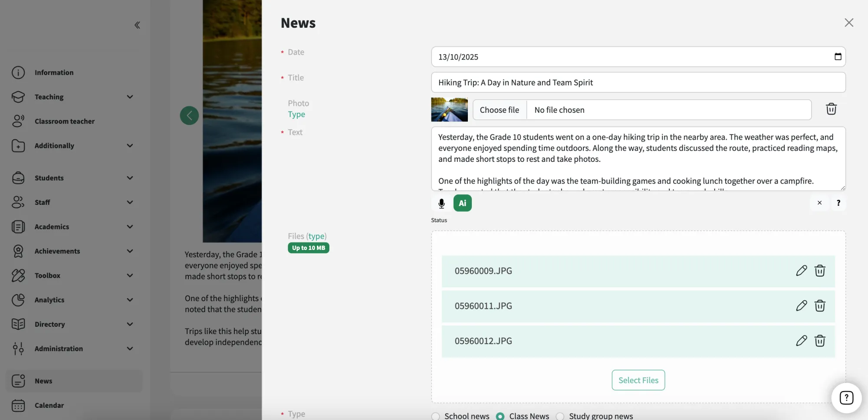Image resolution: width=868 pixels, height=420 pixels.
Task: Click into the Title input field
Action: (x=638, y=82)
